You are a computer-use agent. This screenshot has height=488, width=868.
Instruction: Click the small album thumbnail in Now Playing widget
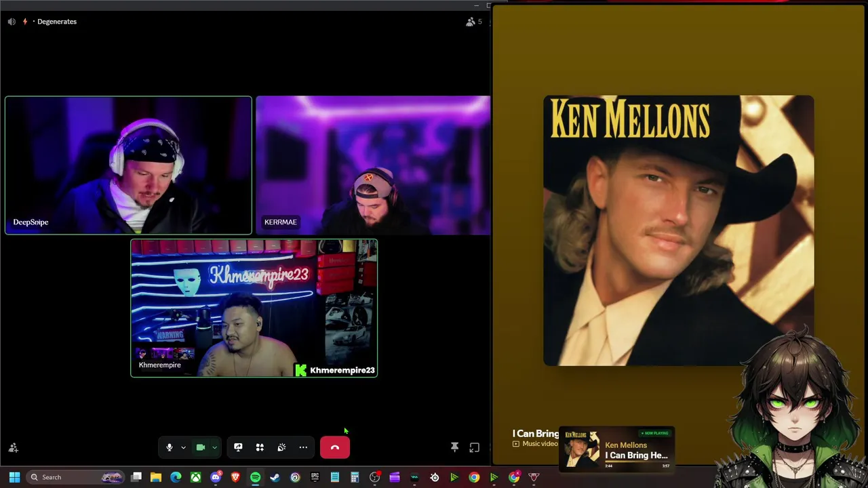(x=582, y=450)
